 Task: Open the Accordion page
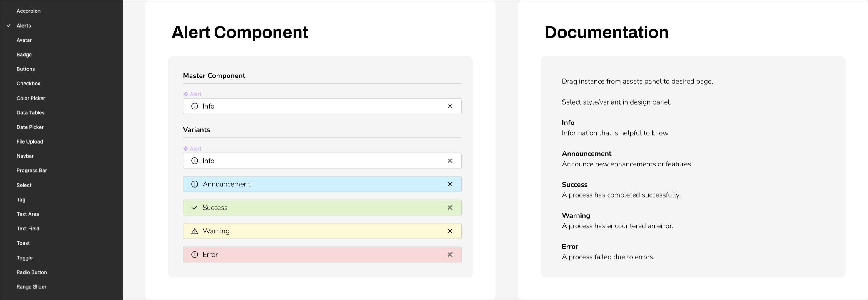pos(29,11)
